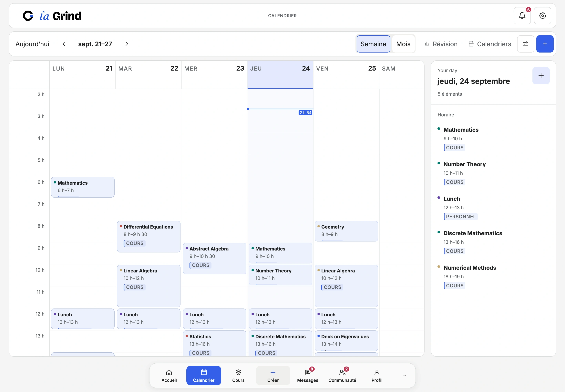Click the sept. 21–27 date range

click(95, 44)
